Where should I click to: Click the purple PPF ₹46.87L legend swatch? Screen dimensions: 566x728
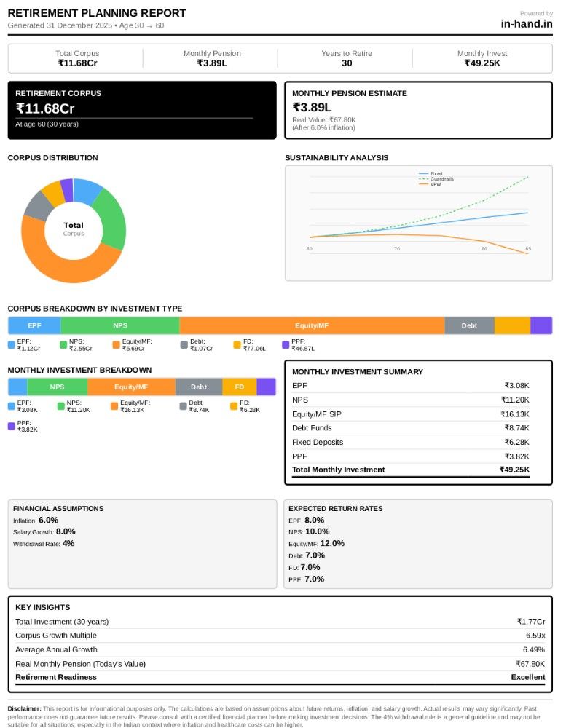coord(286,345)
